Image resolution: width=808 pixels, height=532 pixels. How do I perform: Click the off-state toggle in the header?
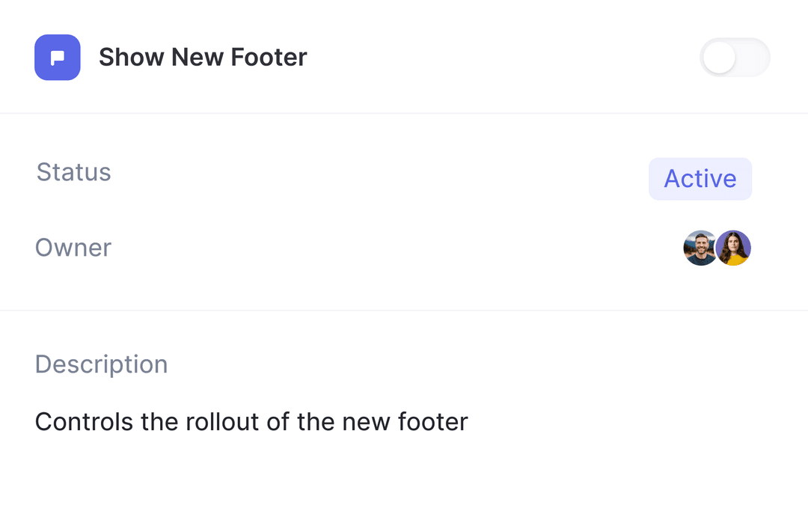(735, 58)
